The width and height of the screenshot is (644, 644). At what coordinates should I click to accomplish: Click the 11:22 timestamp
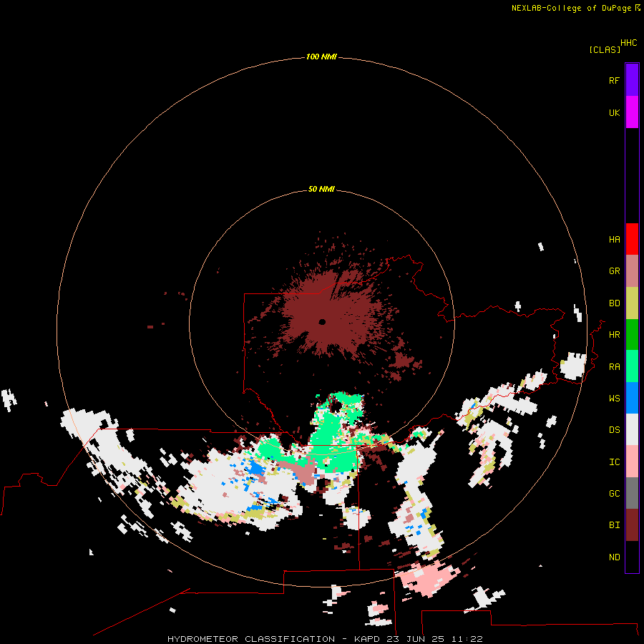(467, 639)
